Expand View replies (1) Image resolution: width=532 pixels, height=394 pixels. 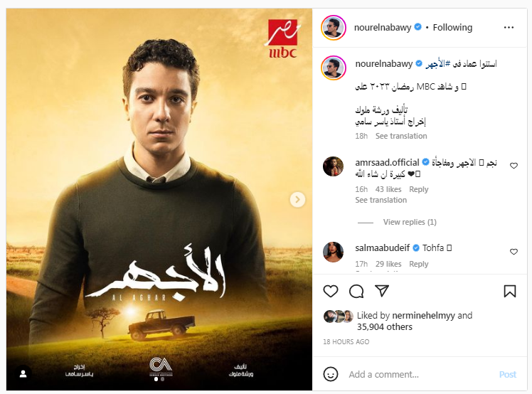410,222
